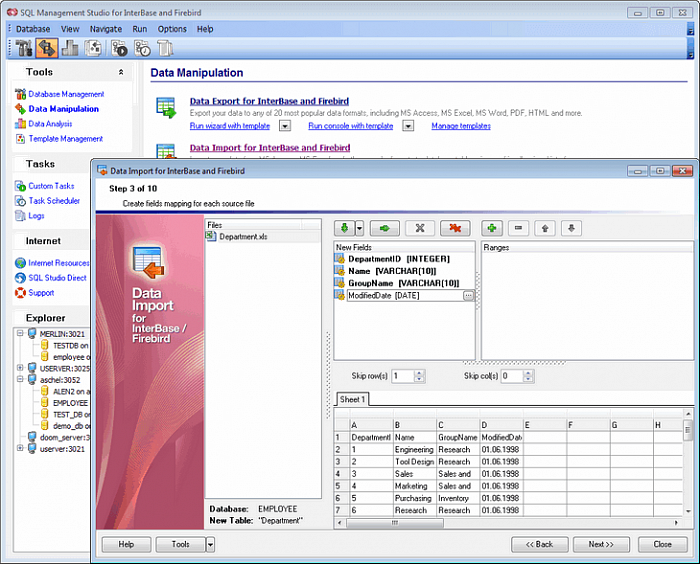The image size is (700, 564).
Task: Open Run wizard with template dropdown
Action: pos(285,126)
